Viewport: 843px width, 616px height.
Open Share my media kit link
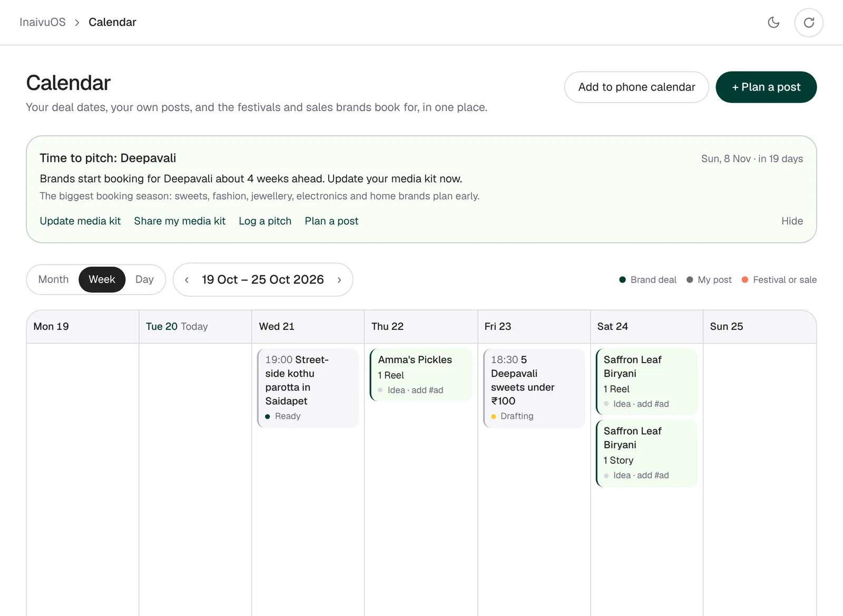click(180, 221)
